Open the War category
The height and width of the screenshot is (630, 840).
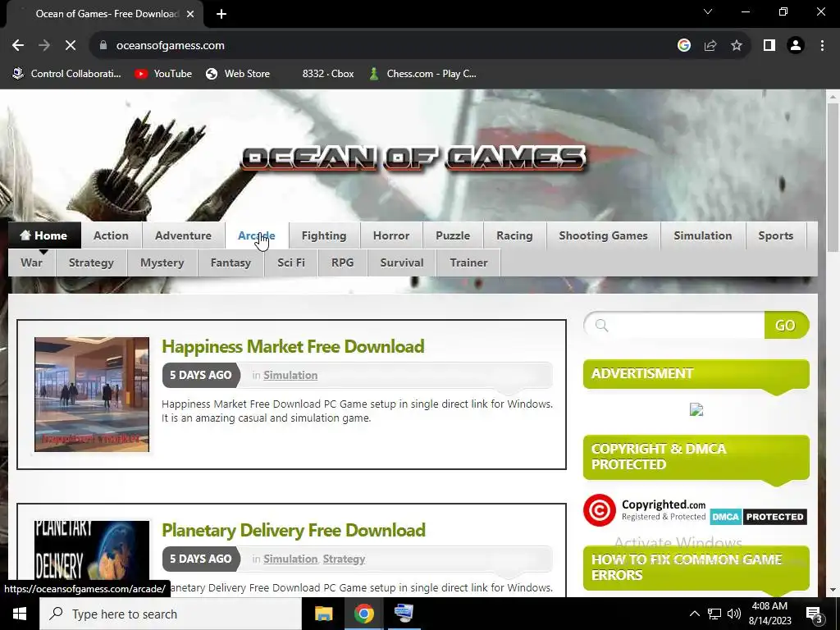32,262
